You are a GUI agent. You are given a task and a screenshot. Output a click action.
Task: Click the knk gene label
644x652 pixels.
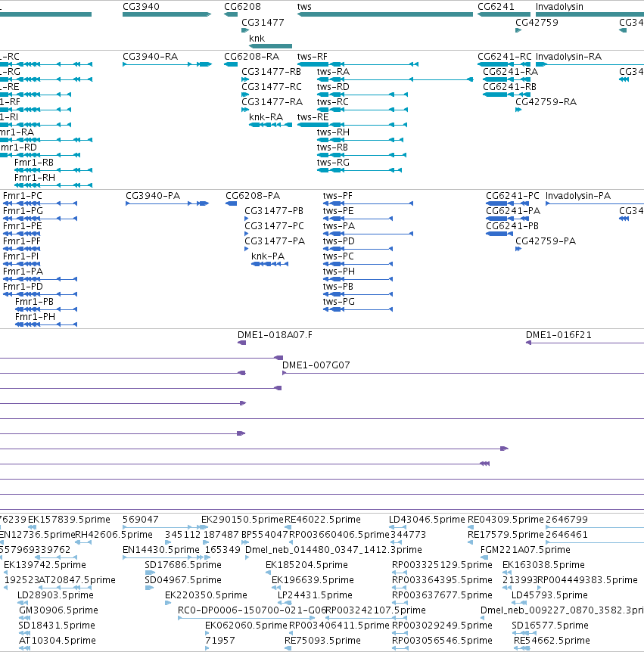point(257,39)
